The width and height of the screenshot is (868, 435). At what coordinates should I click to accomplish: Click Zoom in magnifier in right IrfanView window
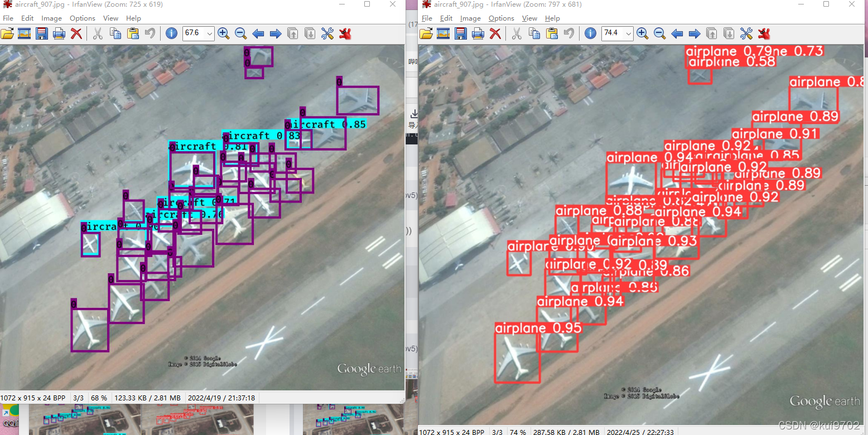(643, 33)
